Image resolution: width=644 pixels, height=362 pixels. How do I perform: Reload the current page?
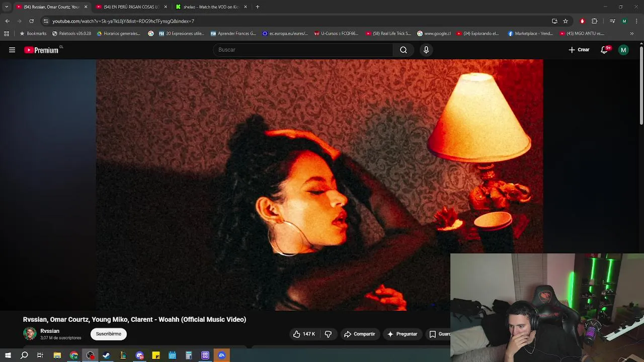pos(31,21)
